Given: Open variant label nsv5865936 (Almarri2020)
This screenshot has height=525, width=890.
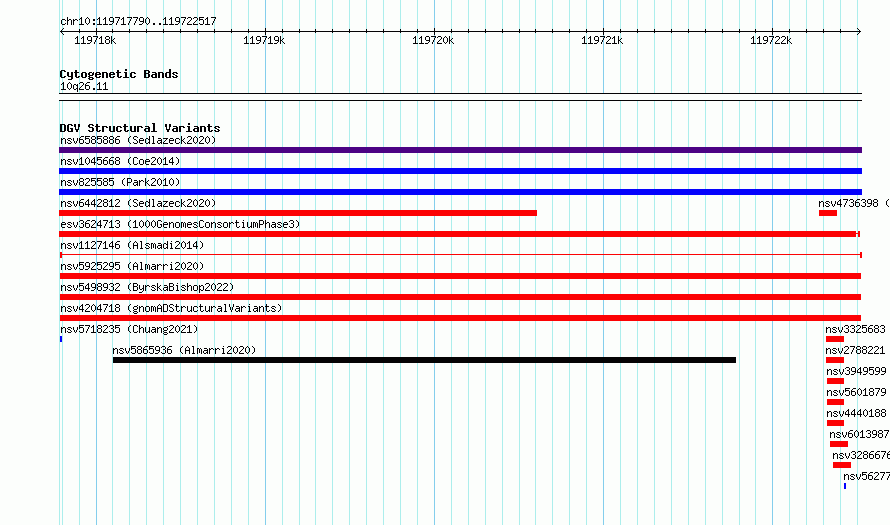Looking at the screenshot, I should pos(184,350).
